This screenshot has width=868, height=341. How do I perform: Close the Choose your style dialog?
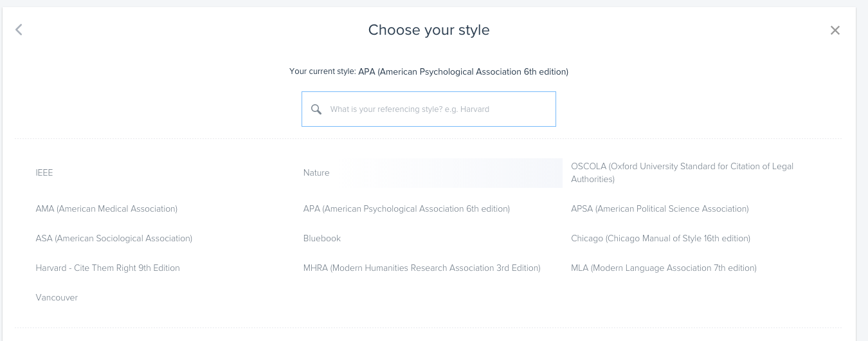(835, 30)
